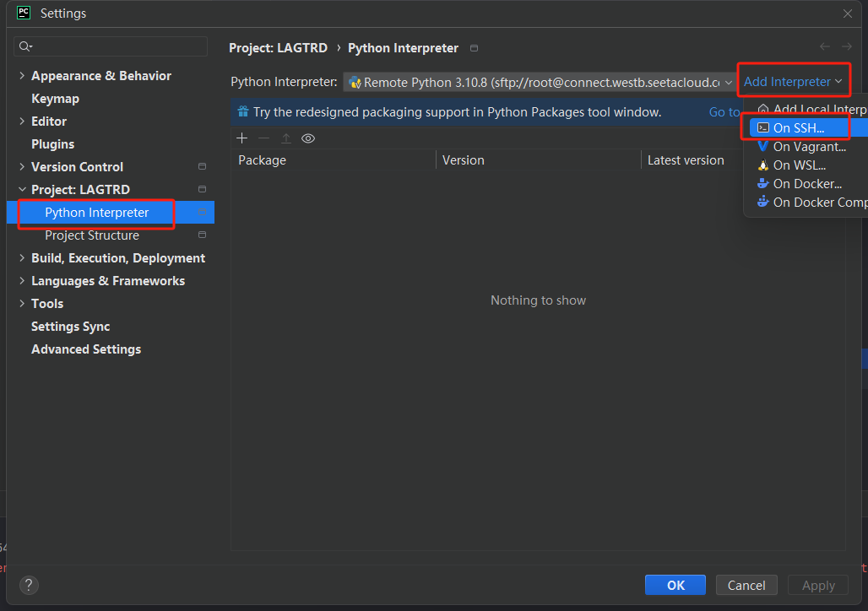Click Project: LAGTRD in the breadcrumb
This screenshot has width=868, height=611.
279,48
